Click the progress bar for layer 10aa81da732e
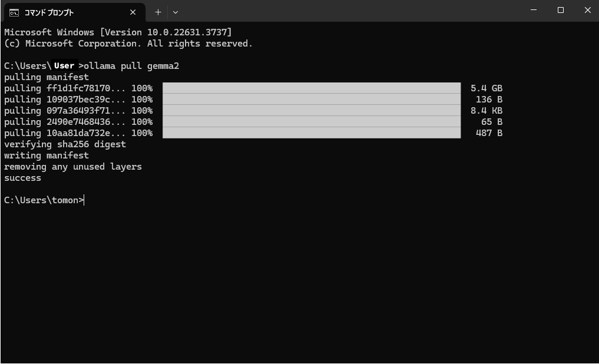599x364 pixels. click(x=311, y=133)
